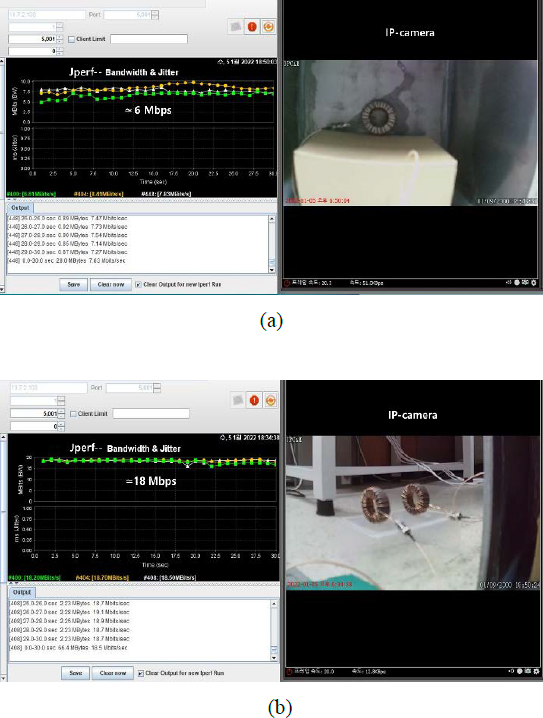
Task: Click the white #408 legend entry in graph (b)
Action: click(x=170, y=578)
